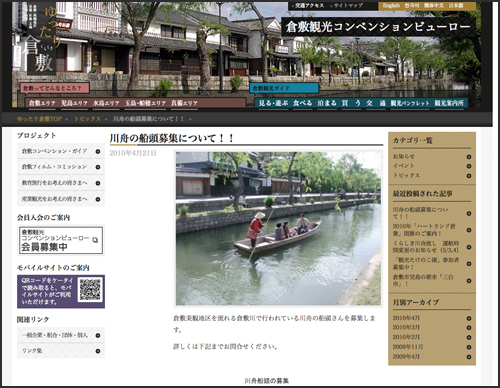Screen dimensions: 500x388
Task: Open the 見る・遊ぶ guide menu
Action: (273, 103)
